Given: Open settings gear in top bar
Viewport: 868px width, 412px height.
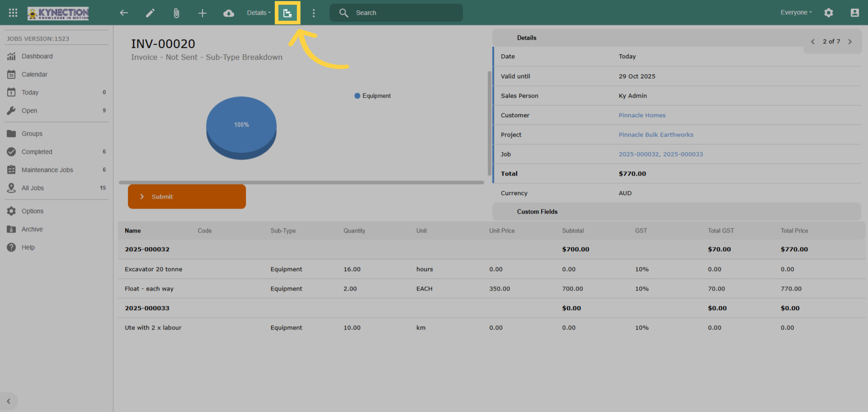Looking at the screenshot, I should pyautogui.click(x=829, y=13).
